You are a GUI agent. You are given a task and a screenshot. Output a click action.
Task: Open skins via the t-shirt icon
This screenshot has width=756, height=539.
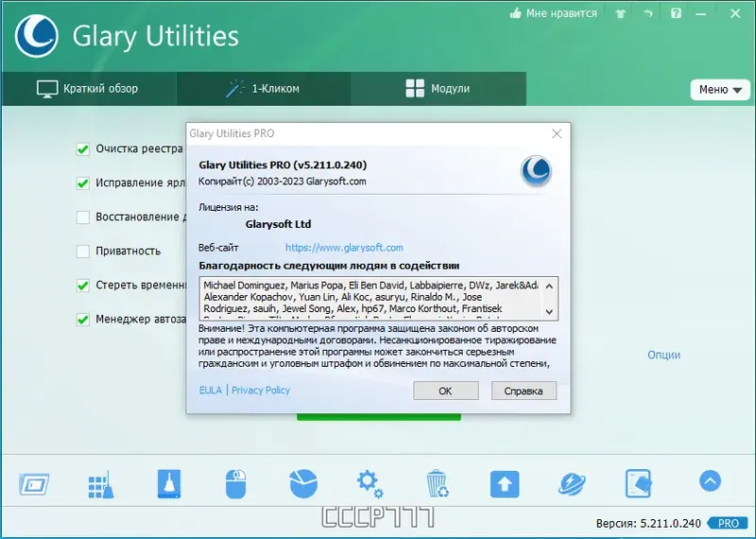tap(621, 13)
